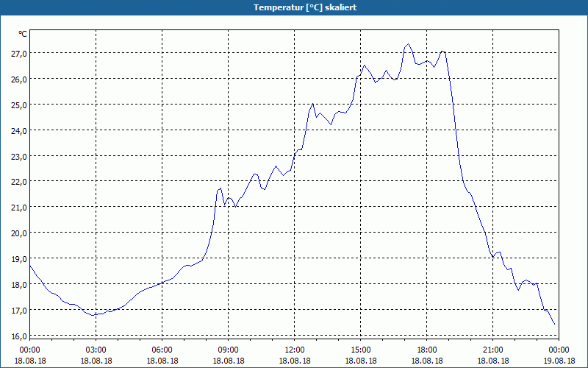Select the 06:00 time axis label

click(162, 350)
